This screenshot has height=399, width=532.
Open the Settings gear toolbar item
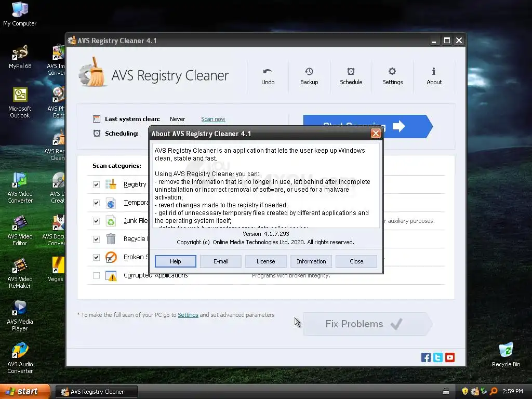(x=393, y=76)
